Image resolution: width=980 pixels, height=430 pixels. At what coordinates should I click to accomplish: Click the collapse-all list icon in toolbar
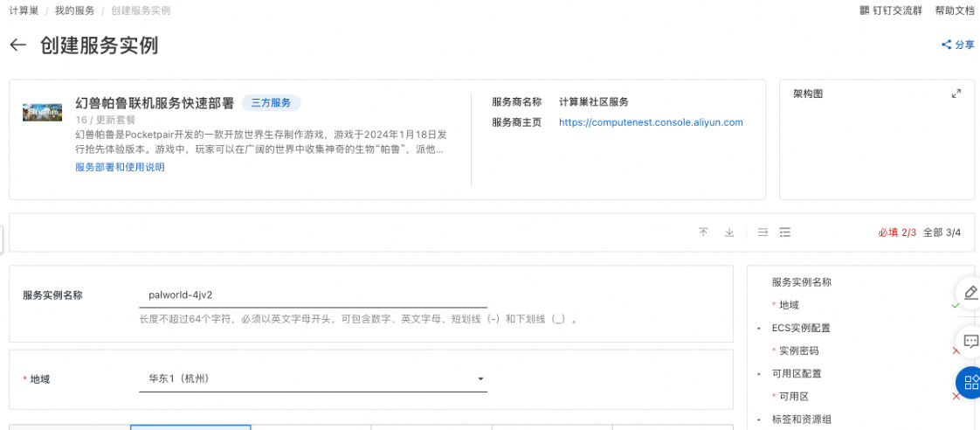click(763, 232)
